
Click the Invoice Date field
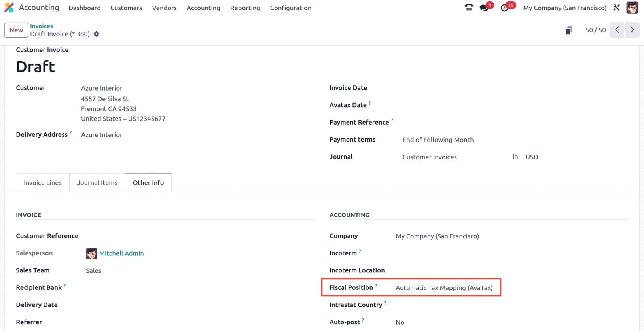[515, 88]
